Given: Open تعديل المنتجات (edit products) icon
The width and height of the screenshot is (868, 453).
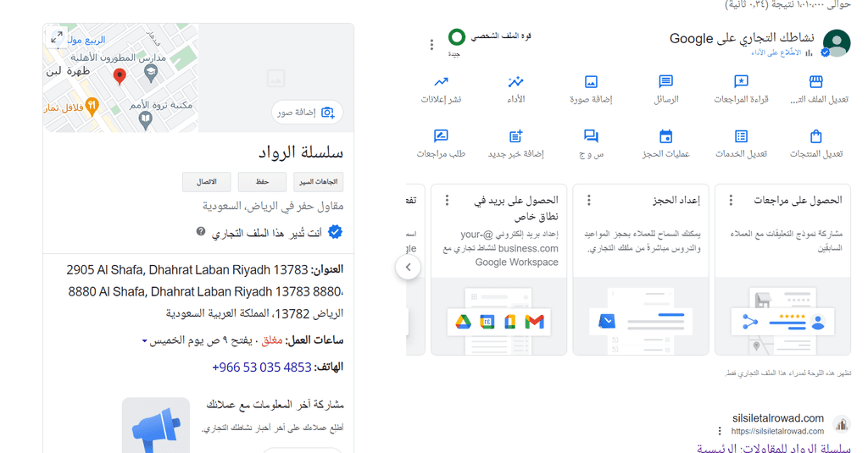Looking at the screenshot, I should click(816, 136).
